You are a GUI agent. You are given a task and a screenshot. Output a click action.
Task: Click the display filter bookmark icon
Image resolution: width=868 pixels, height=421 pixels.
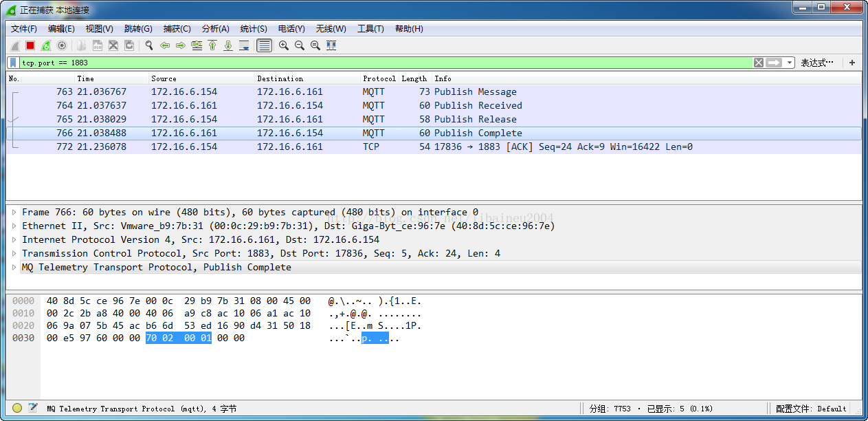coord(14,63)
